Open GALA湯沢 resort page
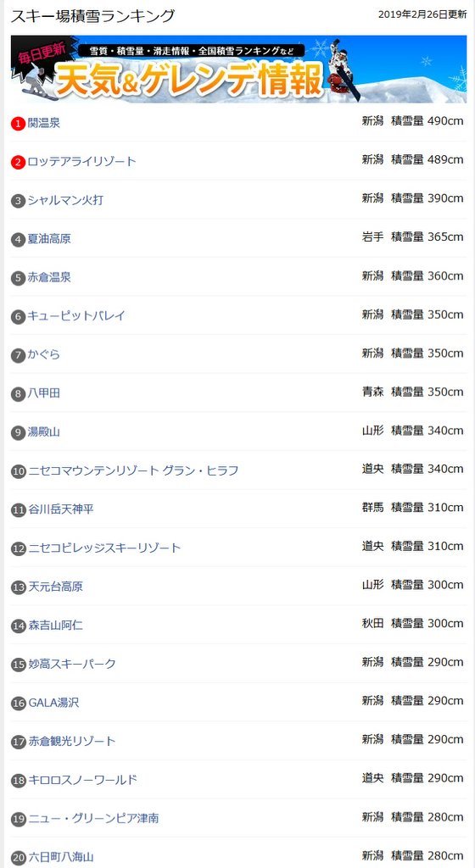The height and width of the screenshot is (868, 475). (x=53, y=703)
